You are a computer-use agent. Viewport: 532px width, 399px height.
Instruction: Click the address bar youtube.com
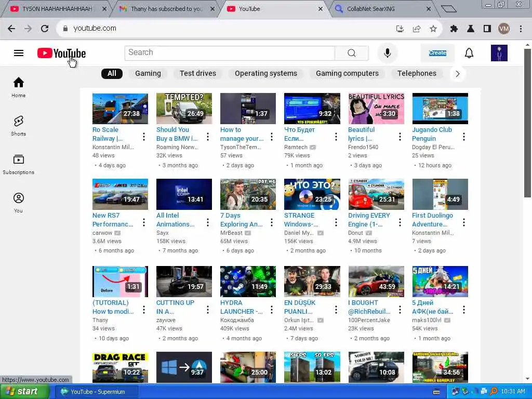pos(95,29)
